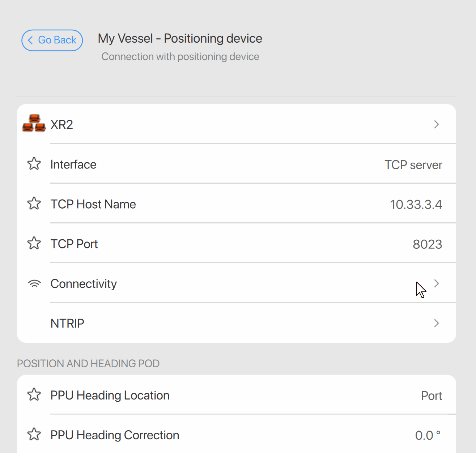Viewport: 476px width, 453px height.
Task: Edit the 10.33.3.4 host name value
Action: point(416,205)
